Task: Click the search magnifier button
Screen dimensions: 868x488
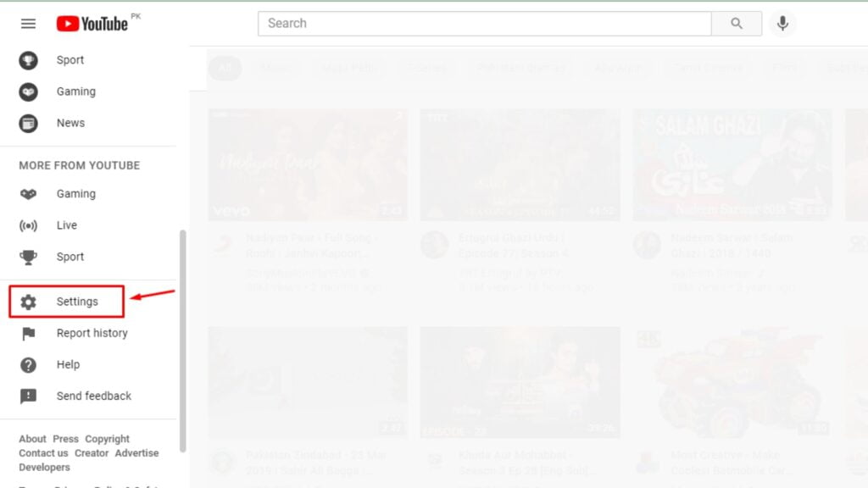Action: [x=737, y=23]
